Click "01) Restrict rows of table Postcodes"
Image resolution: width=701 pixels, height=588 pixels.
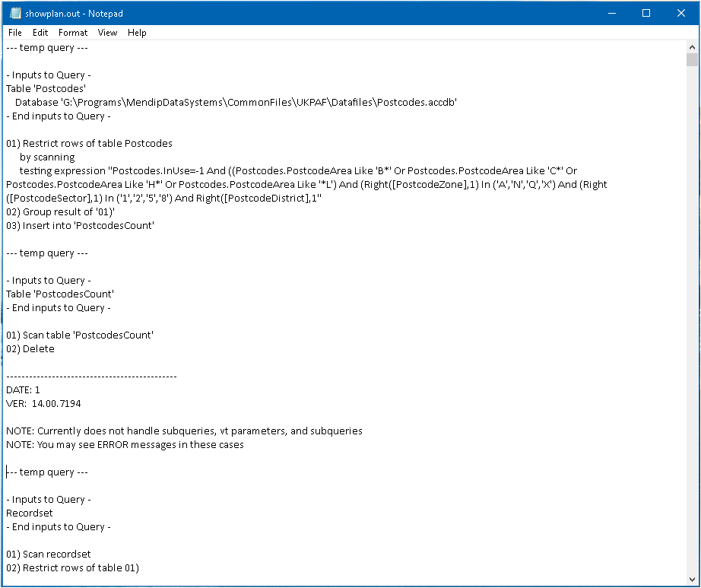click(89, 144)
